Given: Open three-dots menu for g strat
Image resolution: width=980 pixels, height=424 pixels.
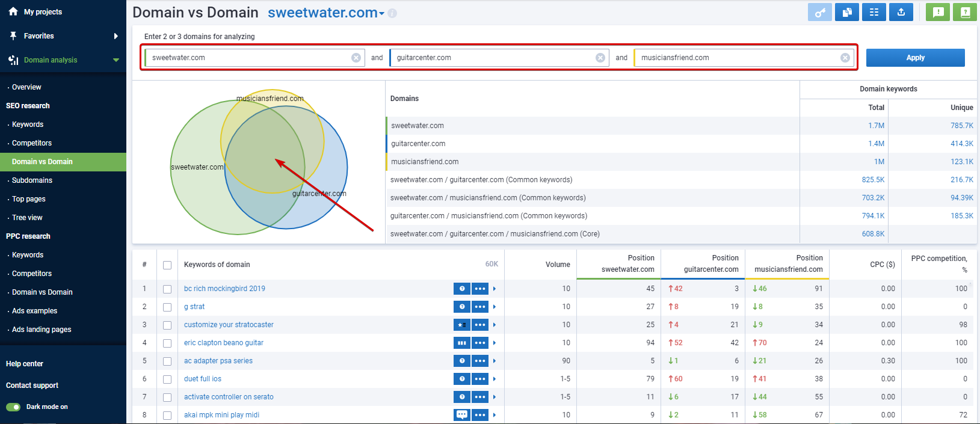Looking at the screenshot, I should coord(480,307).
